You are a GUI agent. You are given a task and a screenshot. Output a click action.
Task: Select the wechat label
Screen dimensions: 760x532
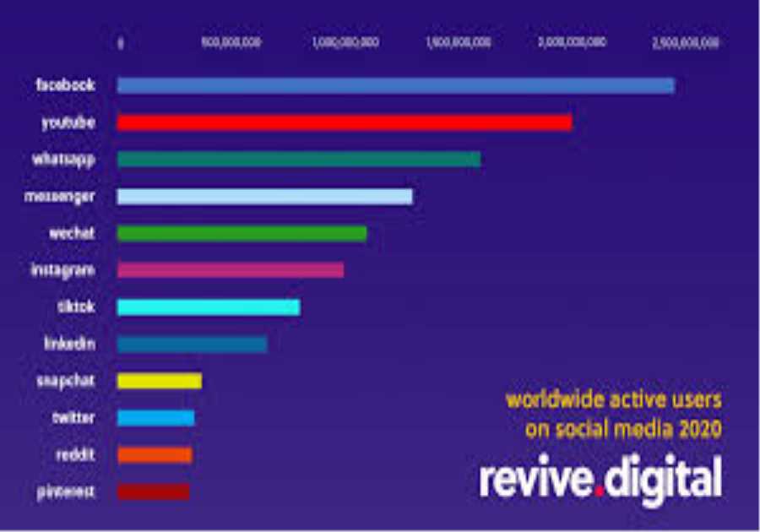[71, 233]
